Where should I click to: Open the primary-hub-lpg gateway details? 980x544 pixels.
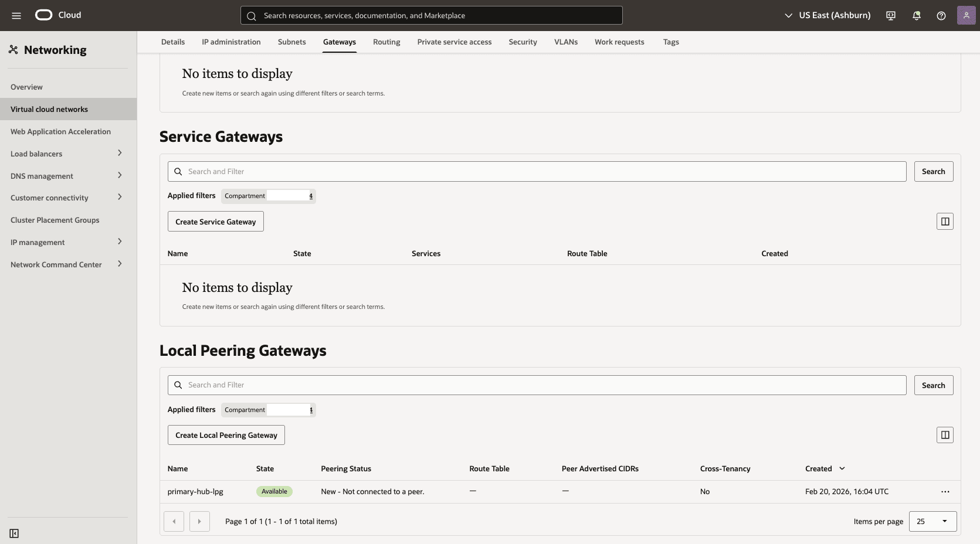click(195, 492)
